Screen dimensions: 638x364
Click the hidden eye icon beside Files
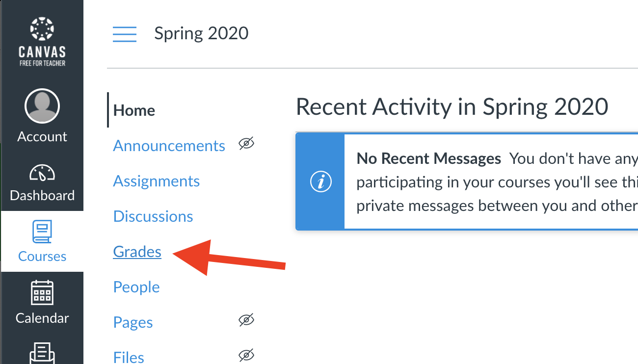pyautogui.click(x=246, y=355)
